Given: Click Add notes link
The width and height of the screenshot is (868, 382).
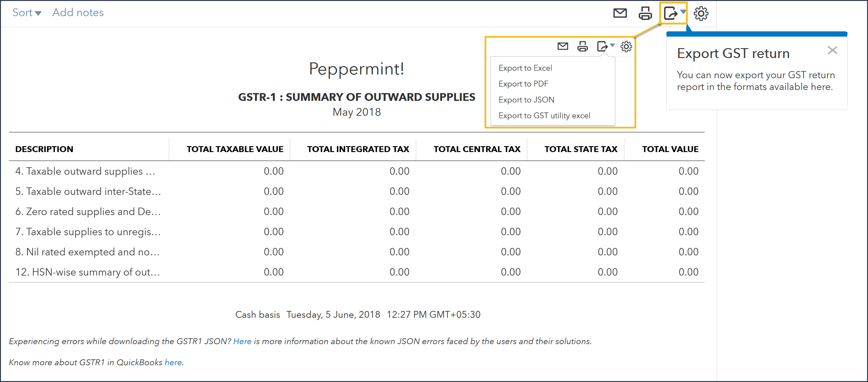Looking at the screenshot, I should coord(78,12).
